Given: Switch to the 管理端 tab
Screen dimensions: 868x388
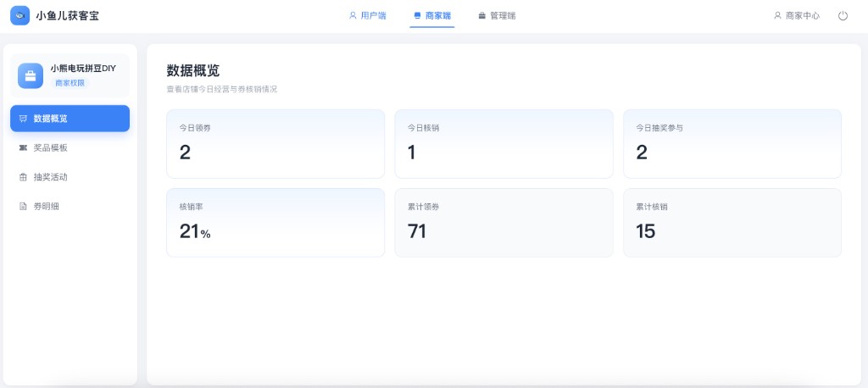Looking at the screenshot, I should click(497, 15).
